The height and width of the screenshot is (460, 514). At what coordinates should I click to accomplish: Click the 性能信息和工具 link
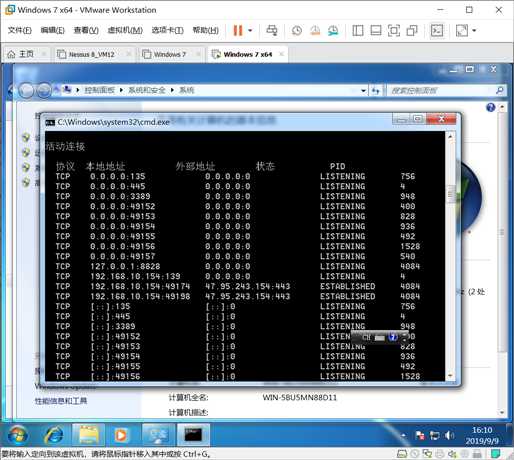coord(61,401)
